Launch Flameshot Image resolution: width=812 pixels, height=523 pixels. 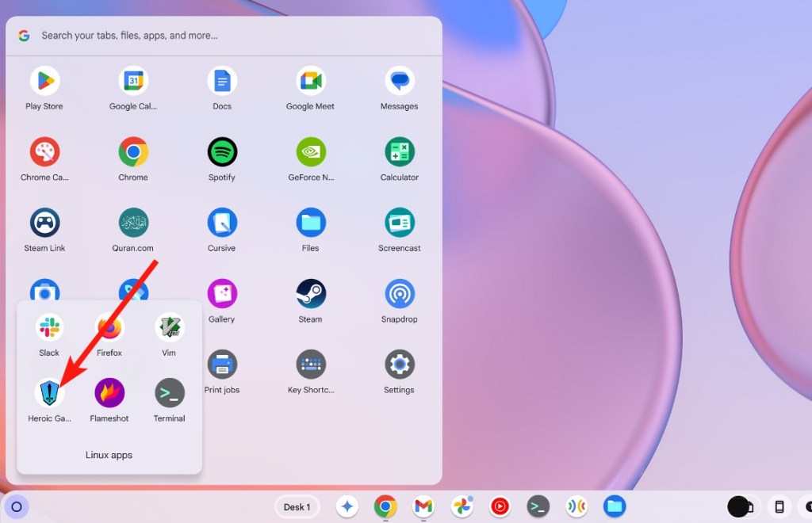coord(109,393)
